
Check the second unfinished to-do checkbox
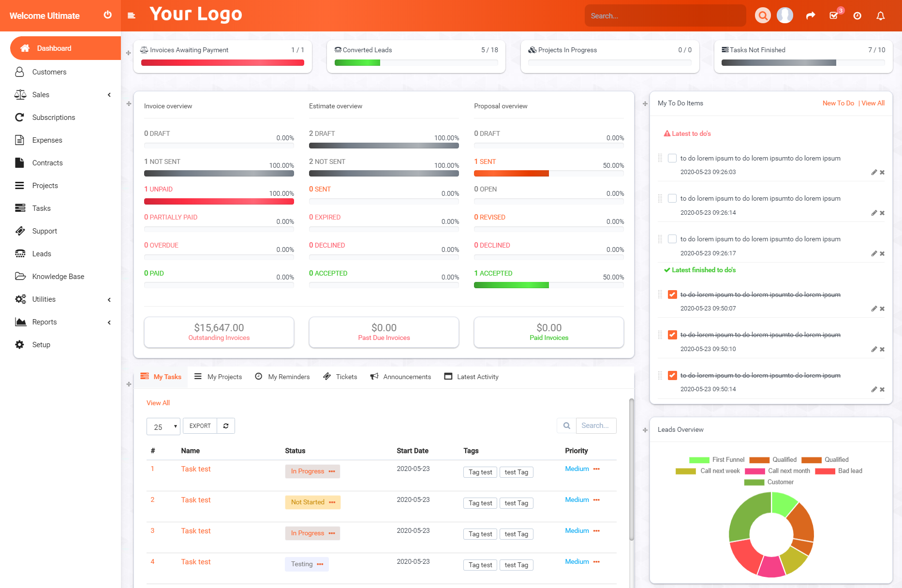(x=672, y=198)
